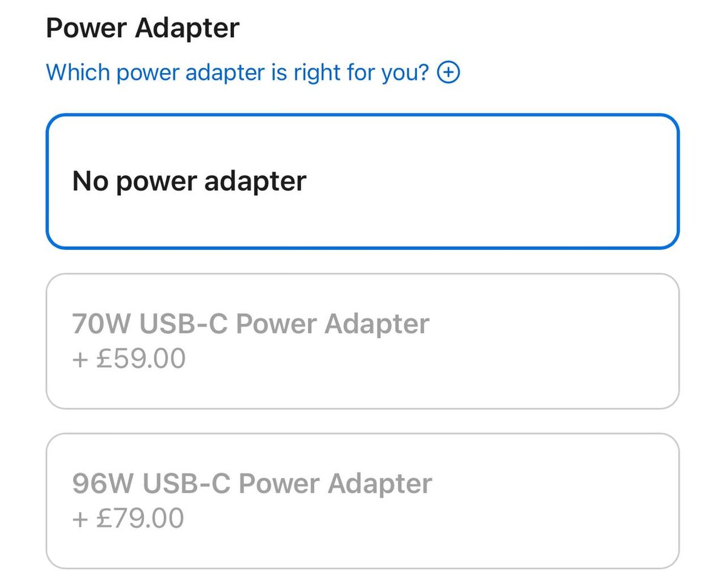Expand the power adapter help info
Image resolution: width=725 pixels, height=588 pixels.
tap(448, 73)
